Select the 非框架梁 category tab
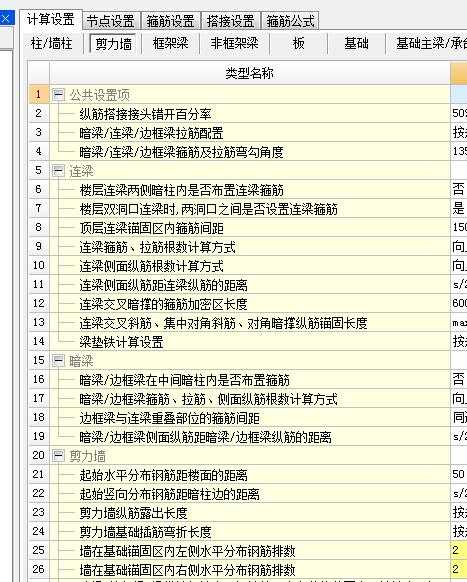 [234, 44]
